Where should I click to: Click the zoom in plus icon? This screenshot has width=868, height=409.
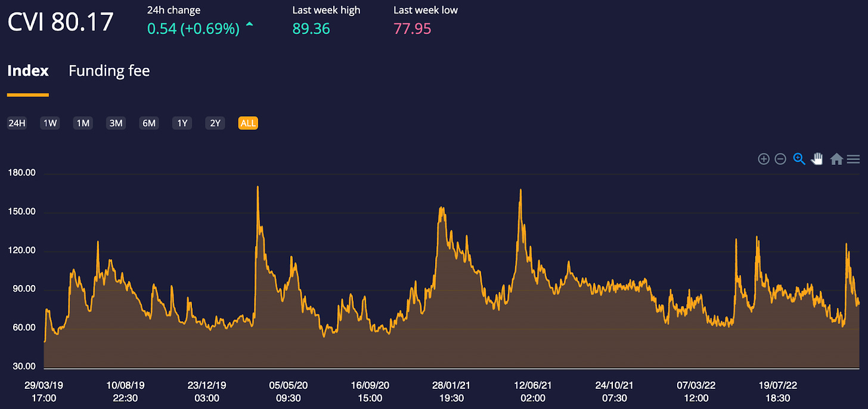click(763, 159)
